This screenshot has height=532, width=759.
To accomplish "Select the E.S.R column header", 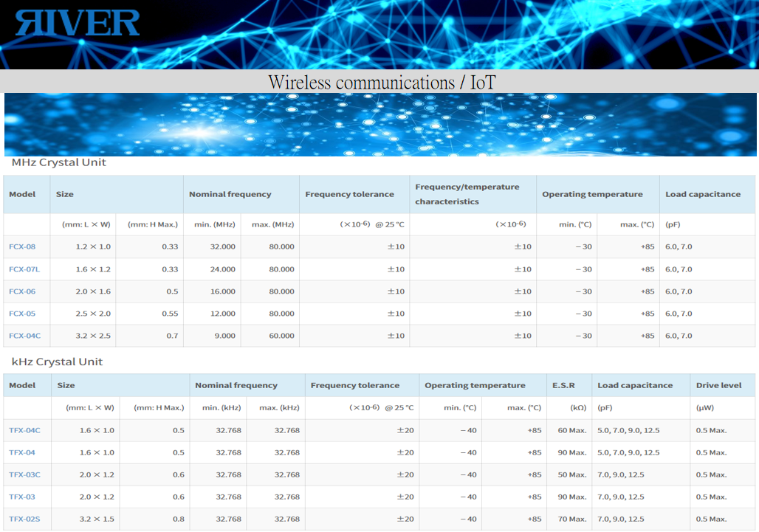I will pos(563,385).
